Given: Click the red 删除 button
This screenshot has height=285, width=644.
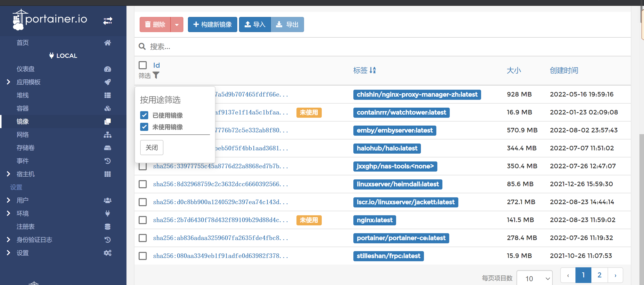Looking at the screenshot, I should coord(155,25).
